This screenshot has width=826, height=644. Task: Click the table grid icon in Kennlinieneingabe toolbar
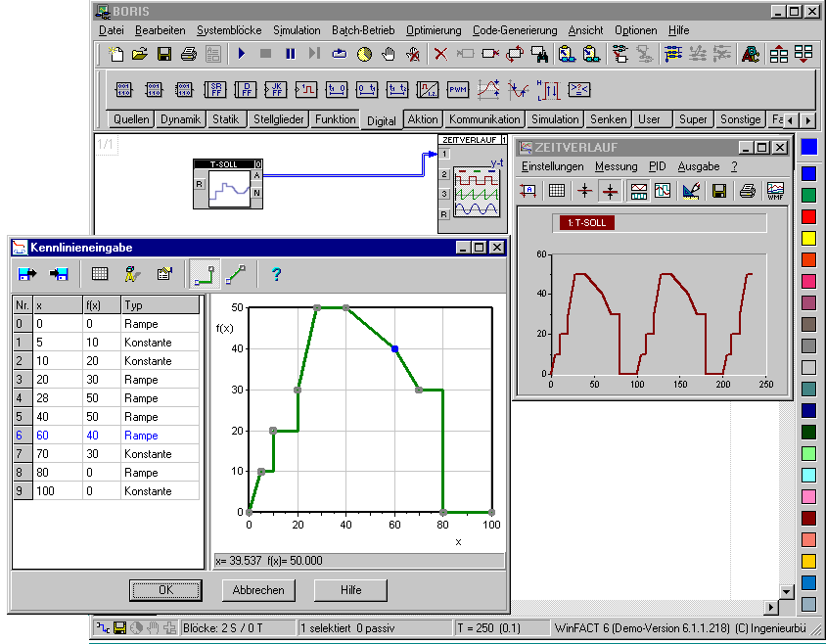tap(100, 274)
